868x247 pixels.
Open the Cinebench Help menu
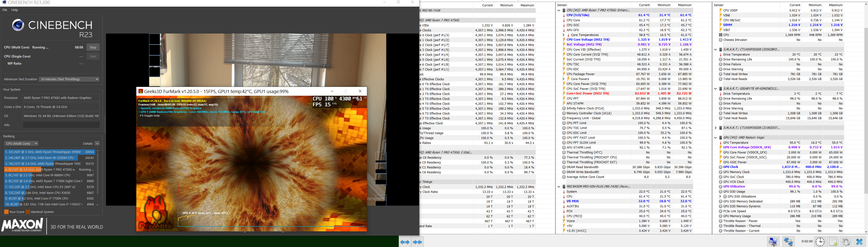tap(14, 10)
